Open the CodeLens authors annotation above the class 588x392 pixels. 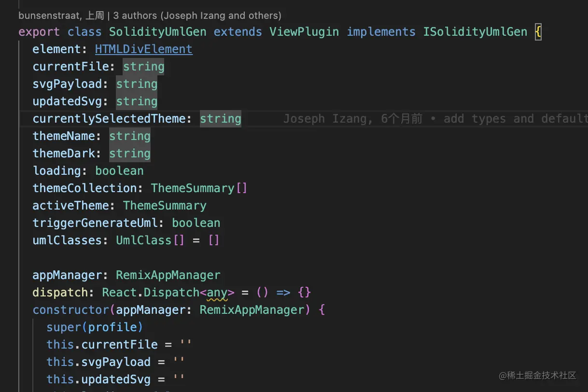click(x=150, y=15)
